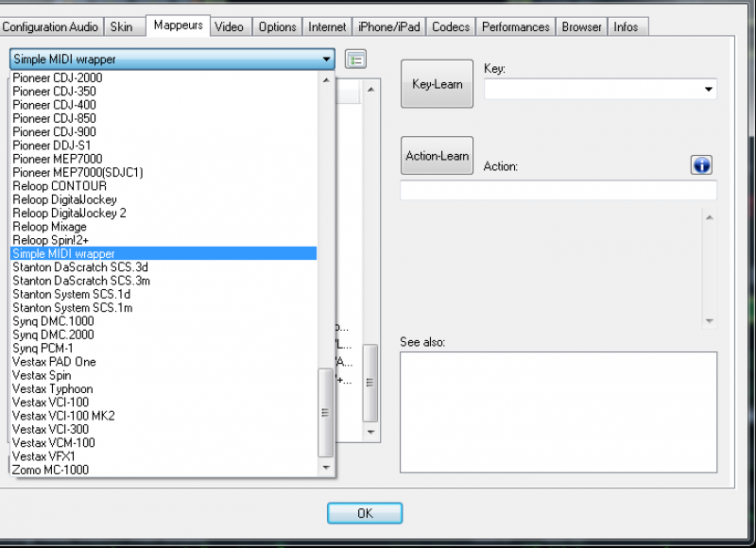
Task: Switch to the Internet tab
Action: pyautogui.click(x=327, y=27)
